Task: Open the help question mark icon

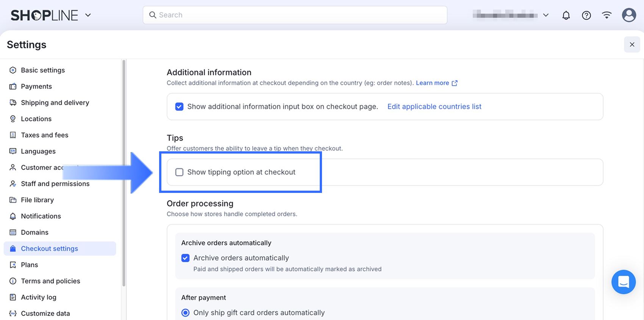Action: [586, 15]
